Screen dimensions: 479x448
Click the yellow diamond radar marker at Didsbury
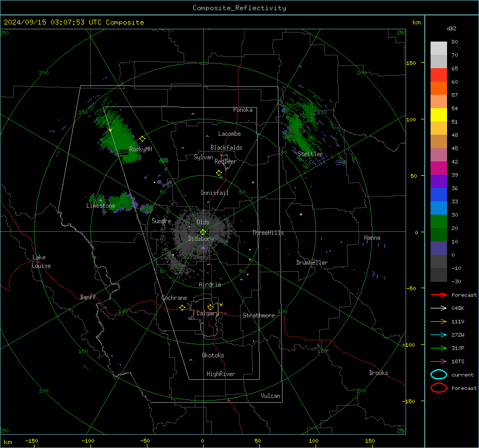203,232
